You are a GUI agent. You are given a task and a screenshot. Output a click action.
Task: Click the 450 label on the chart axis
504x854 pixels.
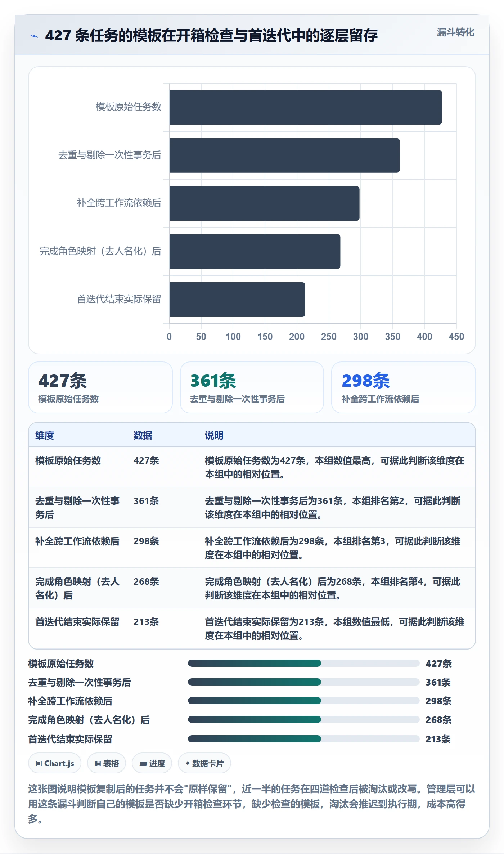pos(456,337)
